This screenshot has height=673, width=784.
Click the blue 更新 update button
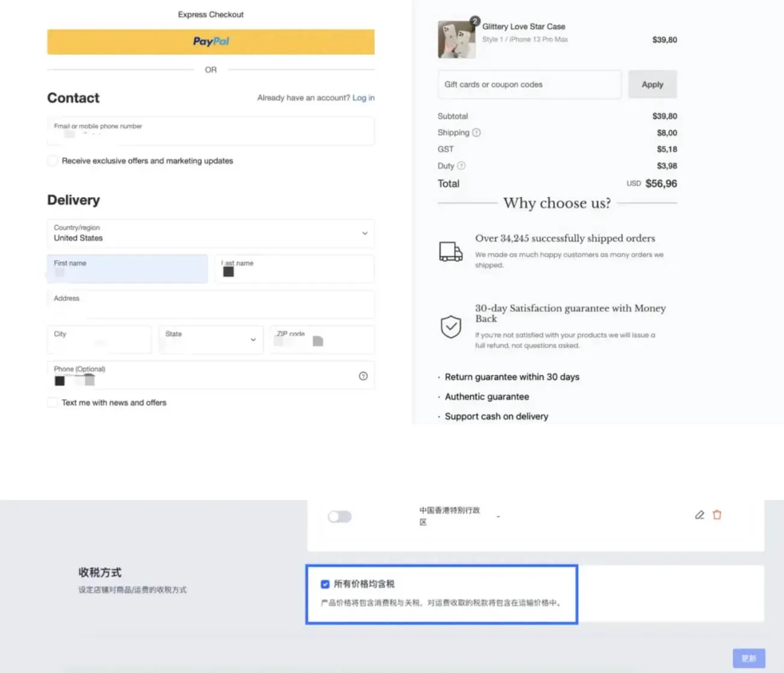749,658
